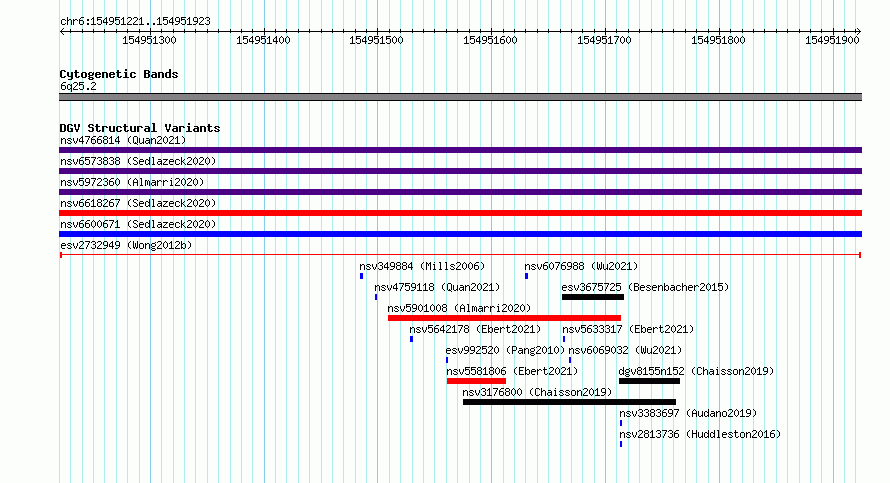Click the blue marker under nsv6069032

pos(570,360)
